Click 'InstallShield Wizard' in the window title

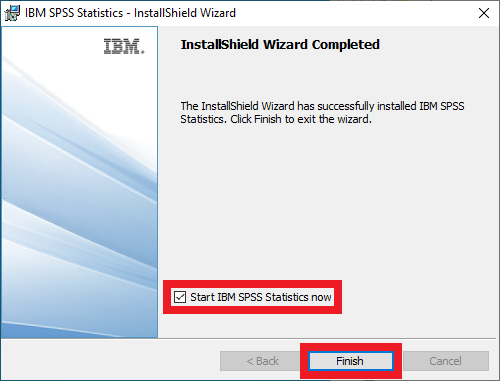(185, 13)
